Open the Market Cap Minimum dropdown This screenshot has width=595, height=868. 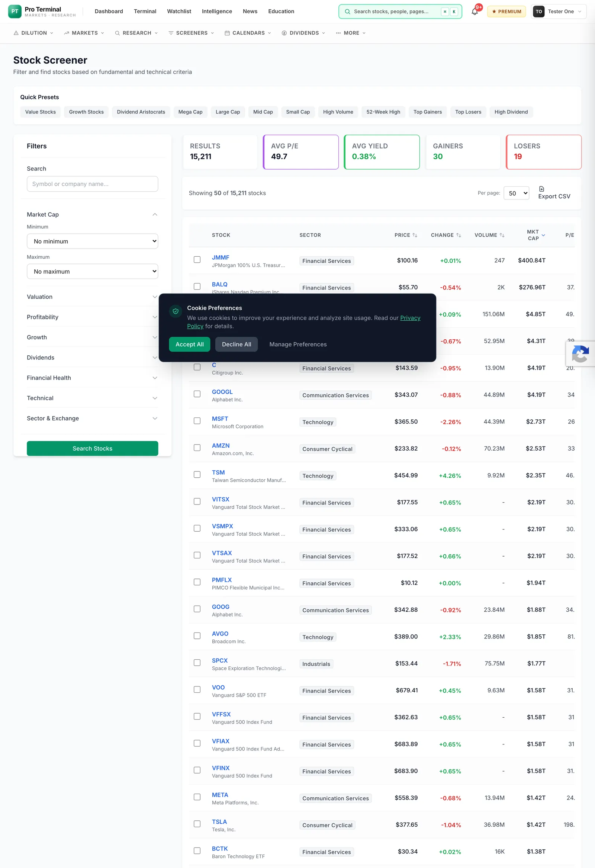pyautogui.click(x=92, y=241)
